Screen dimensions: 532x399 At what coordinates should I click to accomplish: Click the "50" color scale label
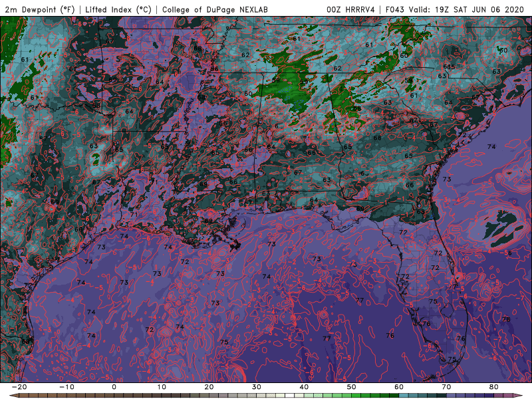tap(352, 387)
